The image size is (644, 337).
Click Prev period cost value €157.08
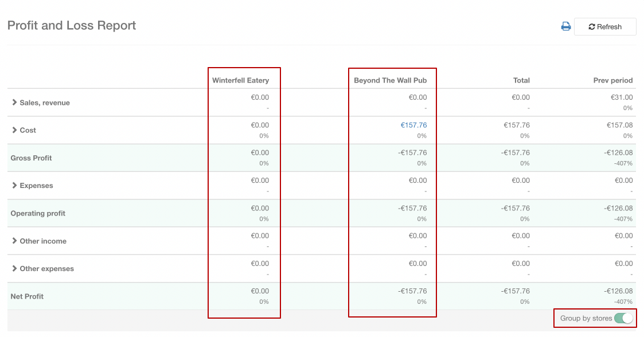[619, 125]
